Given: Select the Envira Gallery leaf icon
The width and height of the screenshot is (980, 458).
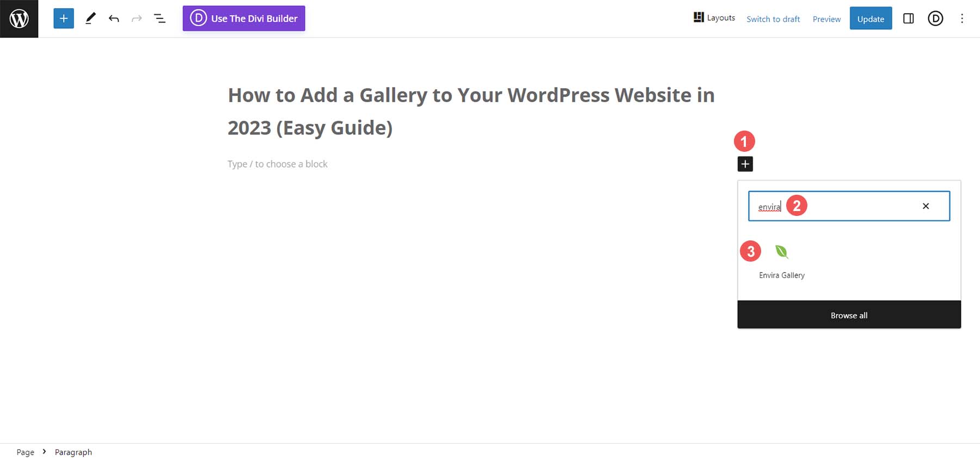Looking at the screenshot, I should point(781,252).
